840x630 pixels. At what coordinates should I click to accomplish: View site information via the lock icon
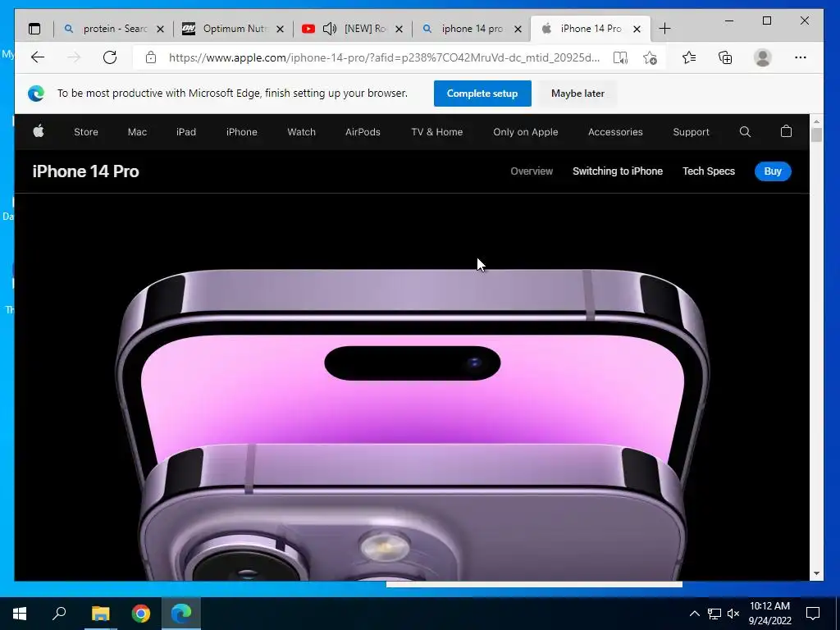[151, 57]
